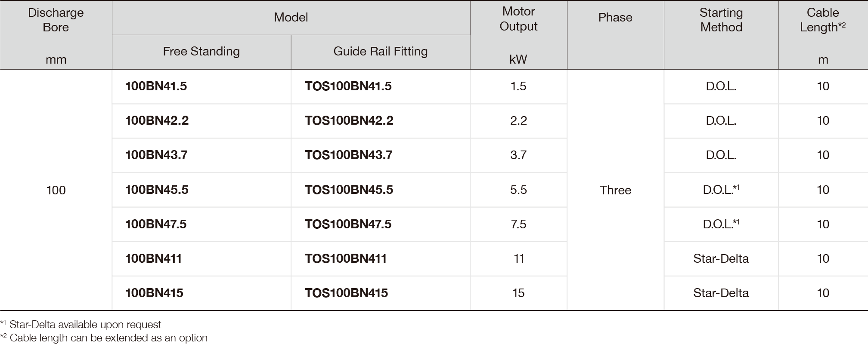The height and width of the screenshot is (344, 868).
Task: Select the Guide Rail Fitting sub-header
Action: (x=380, y=51)
